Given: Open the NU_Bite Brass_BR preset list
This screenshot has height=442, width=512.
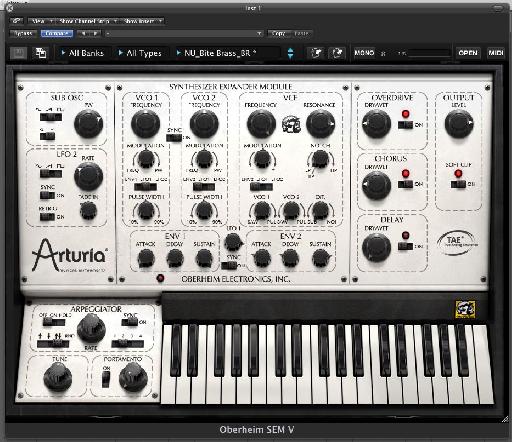Looking at the screenshot, I should point(227,53).
